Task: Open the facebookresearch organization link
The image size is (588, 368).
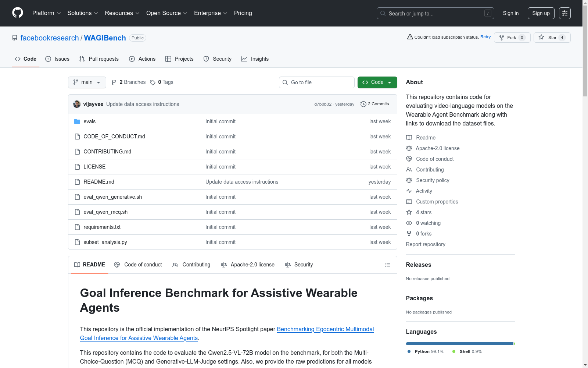Action: point(50,38)
